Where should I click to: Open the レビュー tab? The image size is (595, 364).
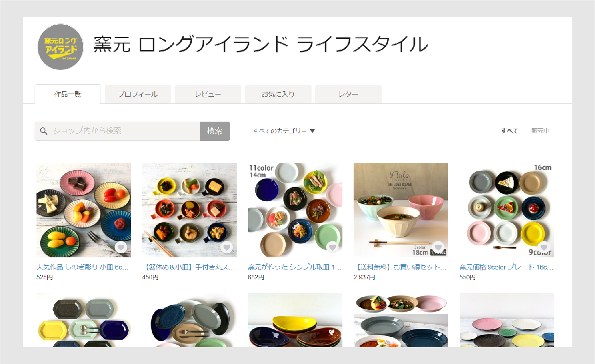point(208,94)
